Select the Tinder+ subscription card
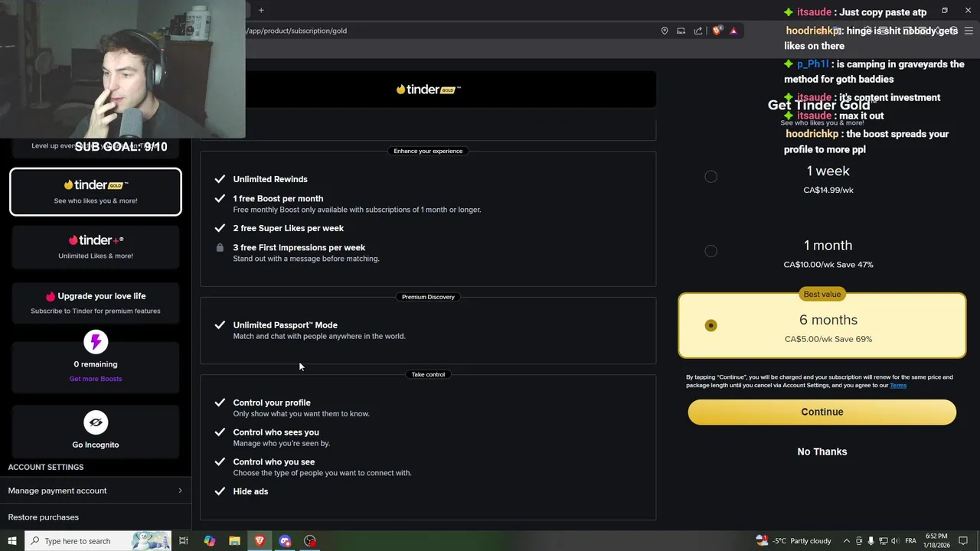Screen dimensions: 980x551 [96, 246]
